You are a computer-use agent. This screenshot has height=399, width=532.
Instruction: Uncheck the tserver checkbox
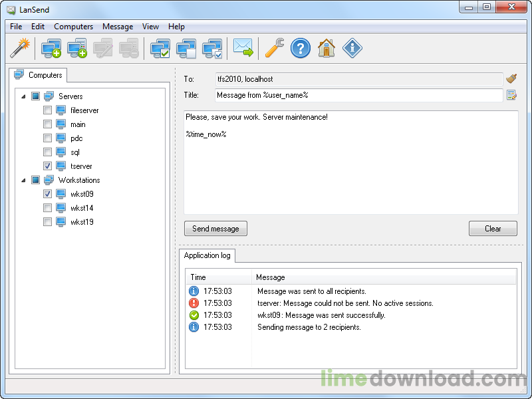(47, 166)
